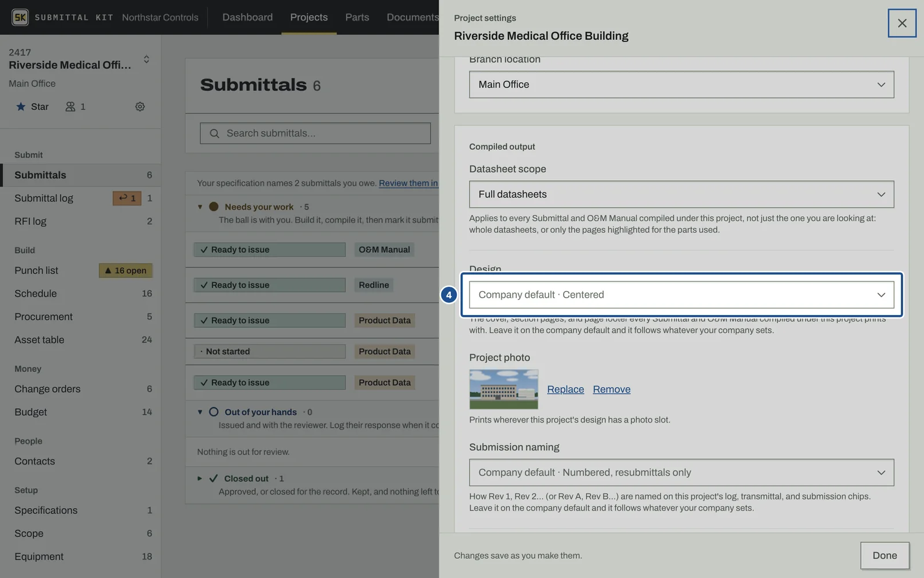The width and height of the screenshot is (924, 578).
Task: Click the Remove photo link
Action: [612, 390]
